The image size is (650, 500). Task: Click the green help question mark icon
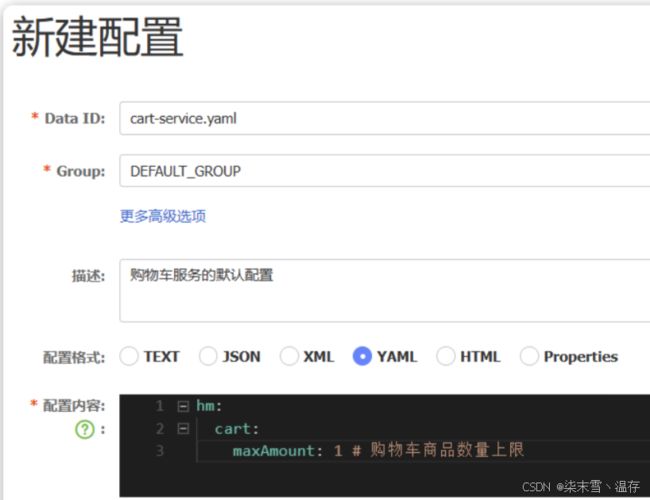pyautogui.click(x=85, y=430)
